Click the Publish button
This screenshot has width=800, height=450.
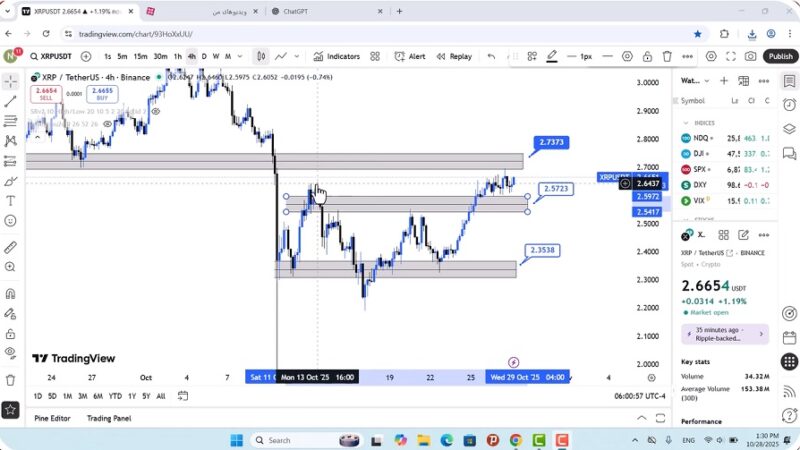(779, 56)
